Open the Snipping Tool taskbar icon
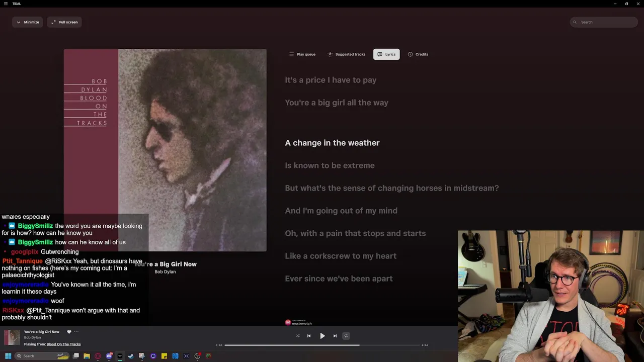This screenshot has width=644, height=362. [x=142, y=356]
